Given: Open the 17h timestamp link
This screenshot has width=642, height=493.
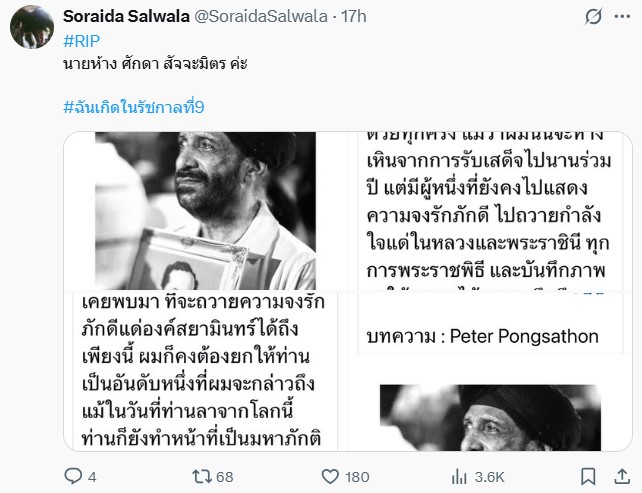Looking at the screenshot, I should 354,17.
